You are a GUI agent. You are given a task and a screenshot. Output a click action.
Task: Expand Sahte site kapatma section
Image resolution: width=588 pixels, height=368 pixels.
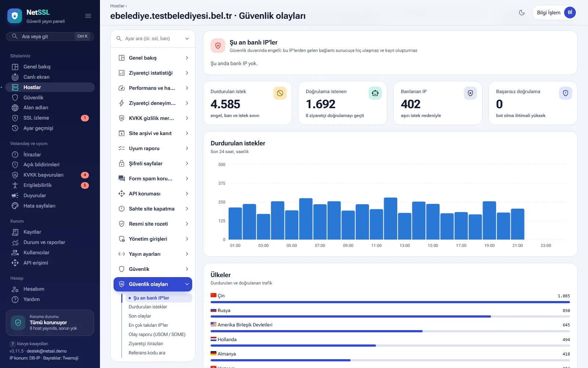[153, 209]
